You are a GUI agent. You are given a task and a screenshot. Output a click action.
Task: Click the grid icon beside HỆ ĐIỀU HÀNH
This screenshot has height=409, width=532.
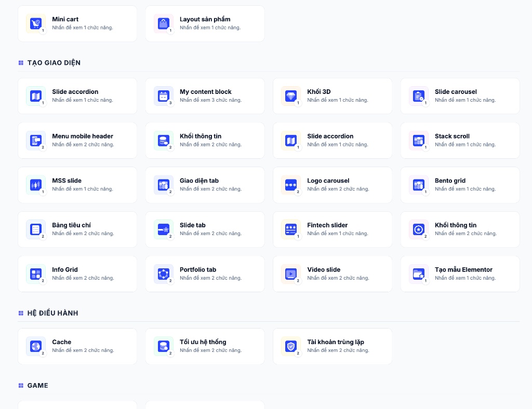tap(21, 313)
